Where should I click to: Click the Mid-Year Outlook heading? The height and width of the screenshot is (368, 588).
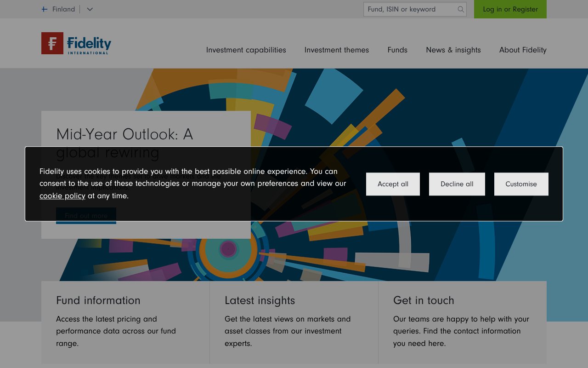coord(124,134)
